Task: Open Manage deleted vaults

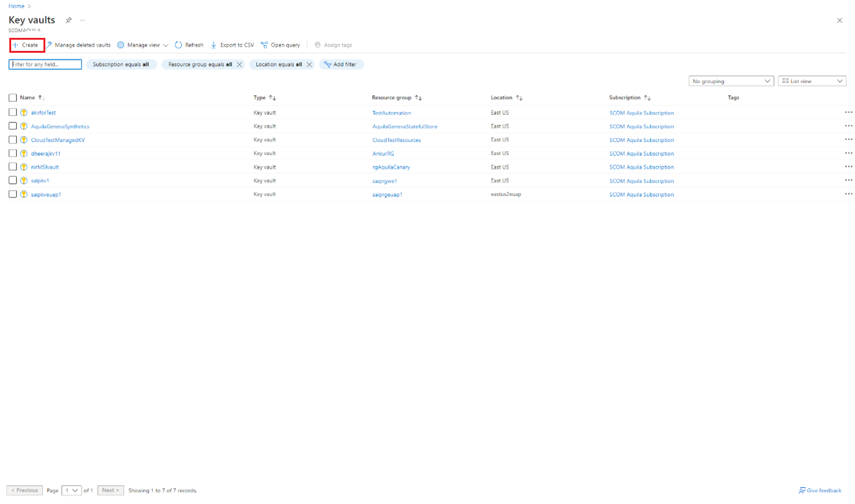Action: coord(78,45)
